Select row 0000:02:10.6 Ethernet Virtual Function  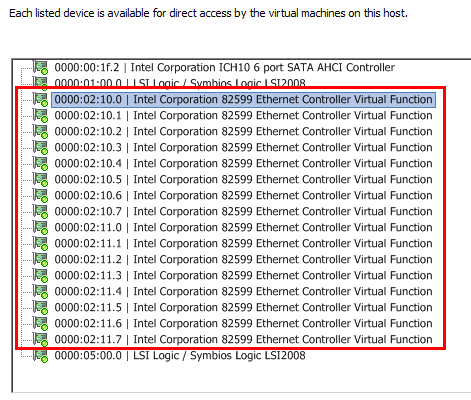(243, 195)
